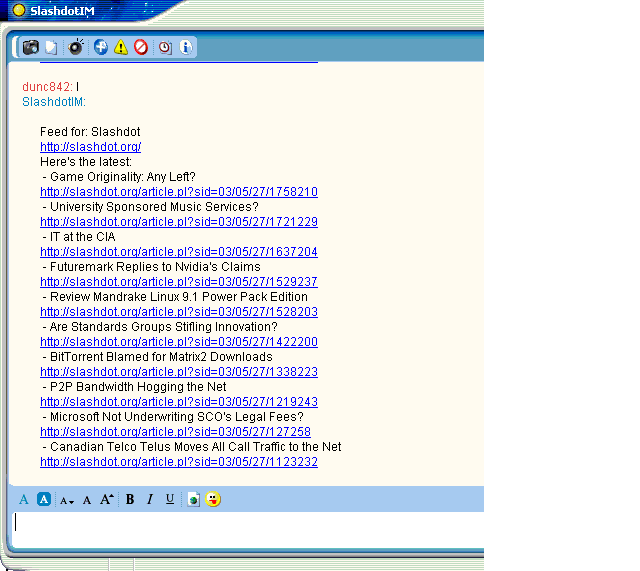Toggle underline formatting
The image size is (640, 571).
[170, 499]
